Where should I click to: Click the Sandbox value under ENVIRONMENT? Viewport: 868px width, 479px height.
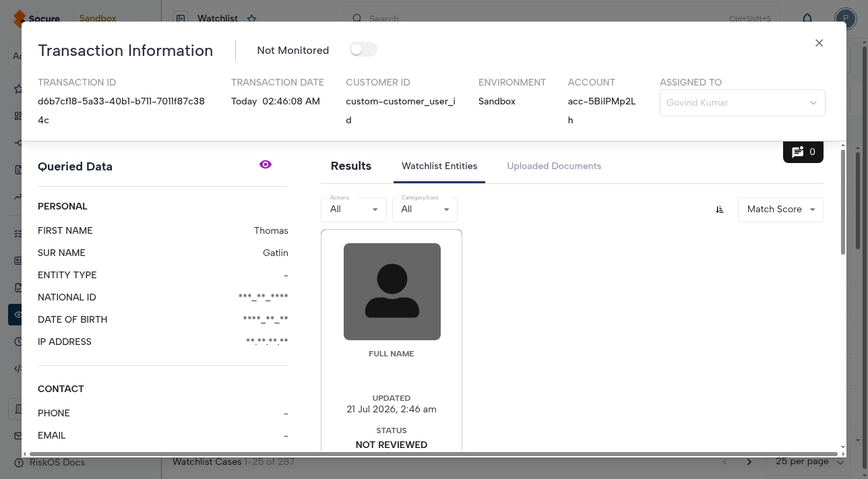point(497,101)
